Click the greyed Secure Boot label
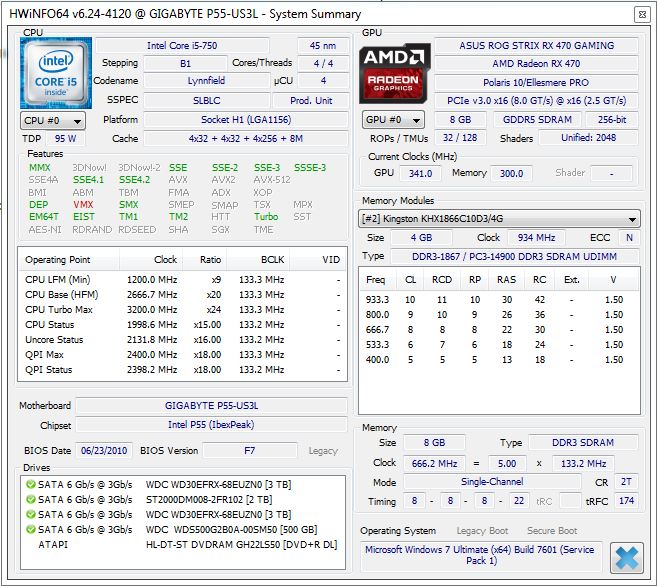This screenshot has width=657, height=586. click(552, 531)
